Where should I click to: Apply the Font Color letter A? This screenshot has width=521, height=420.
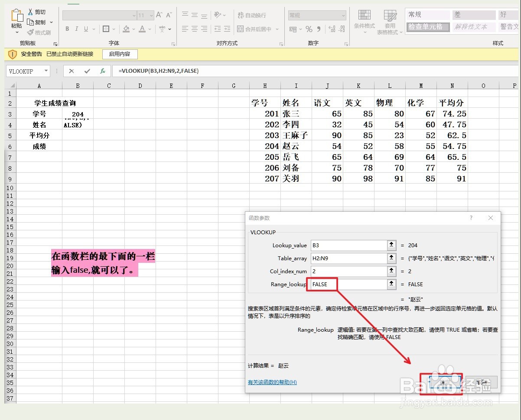[143, 29]
